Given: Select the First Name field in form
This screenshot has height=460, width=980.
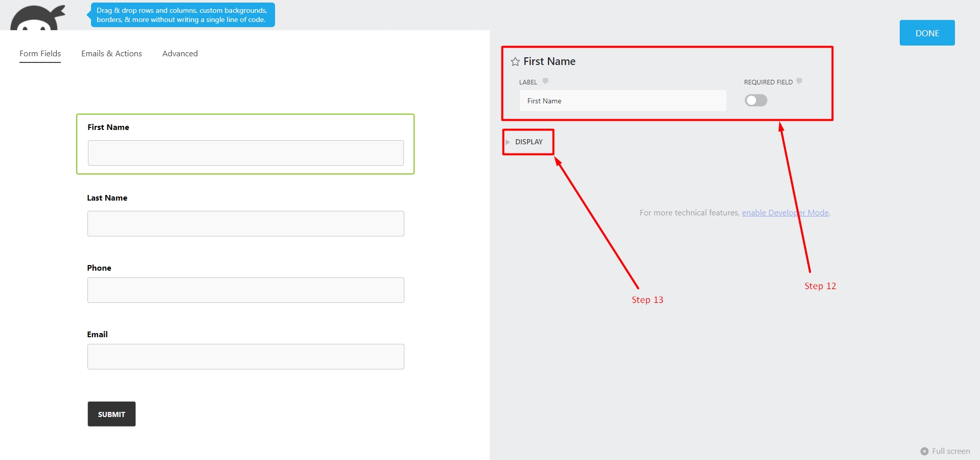Looking at the screenshot, I should click(x=245, y=153).
